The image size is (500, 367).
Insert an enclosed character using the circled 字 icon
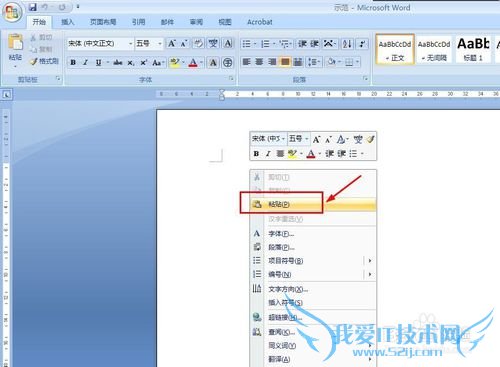click(x=228, y=62)
